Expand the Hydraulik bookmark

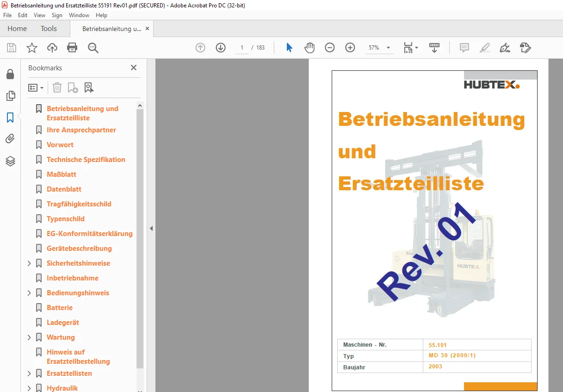point(29,388)
